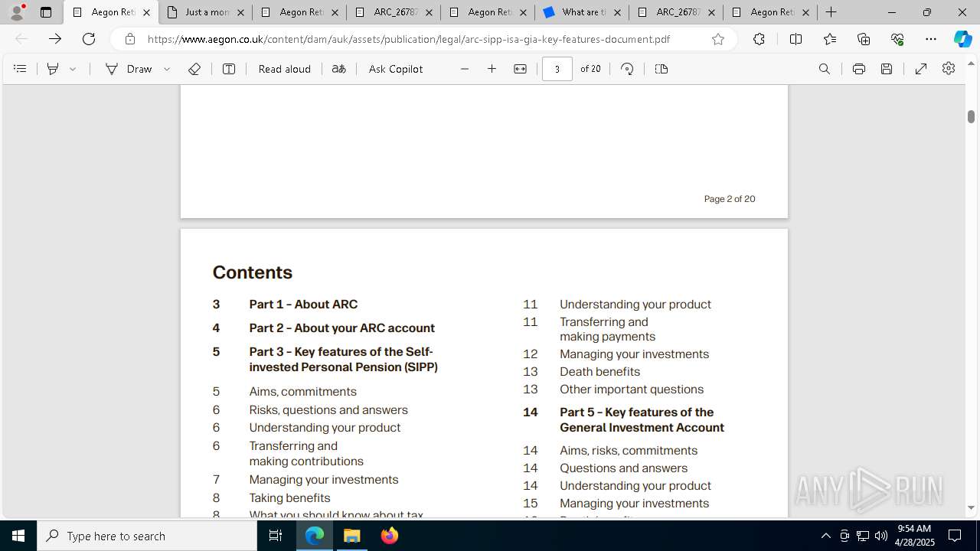Click the address bar URL
The image size is (980, 551).
pyautogui.click(x=409, y=39)
